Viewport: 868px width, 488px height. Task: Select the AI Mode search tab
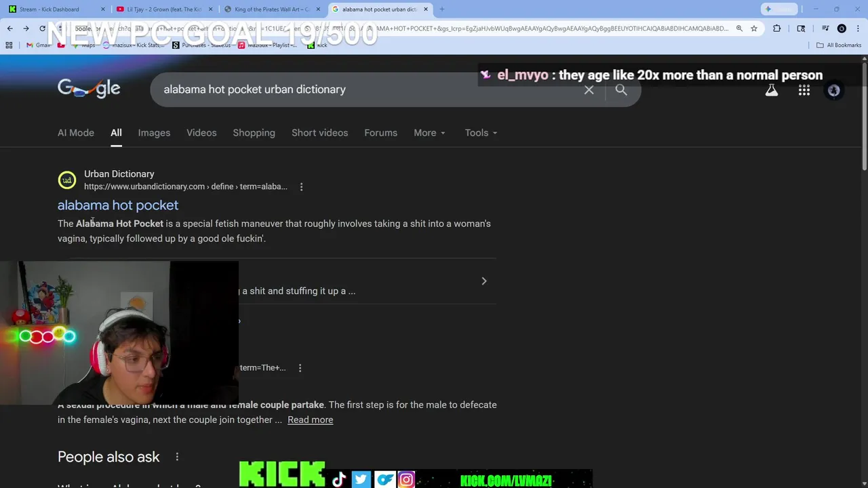(x=76, y=133)
